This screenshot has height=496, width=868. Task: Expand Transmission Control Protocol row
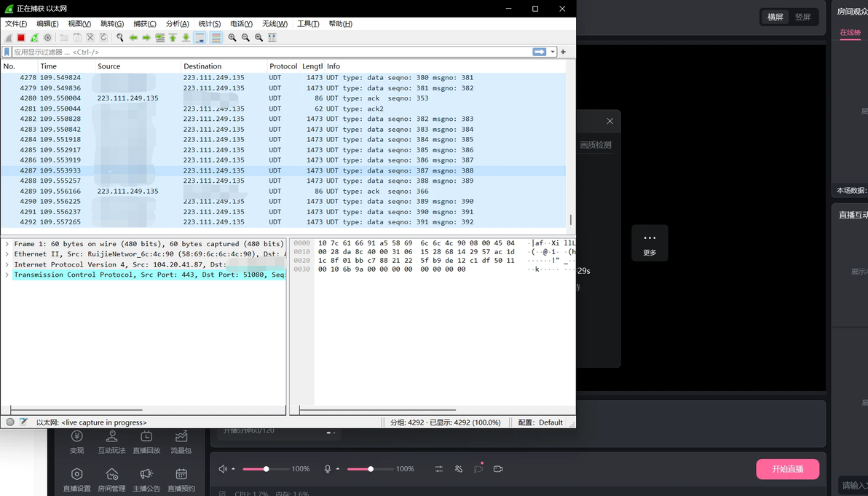pyautogui.click(x=7, y=275)
